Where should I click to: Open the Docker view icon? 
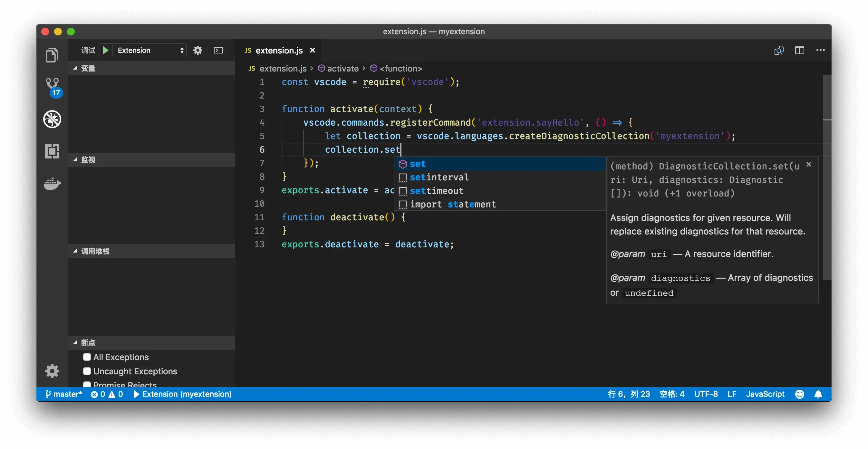[52, 184]
